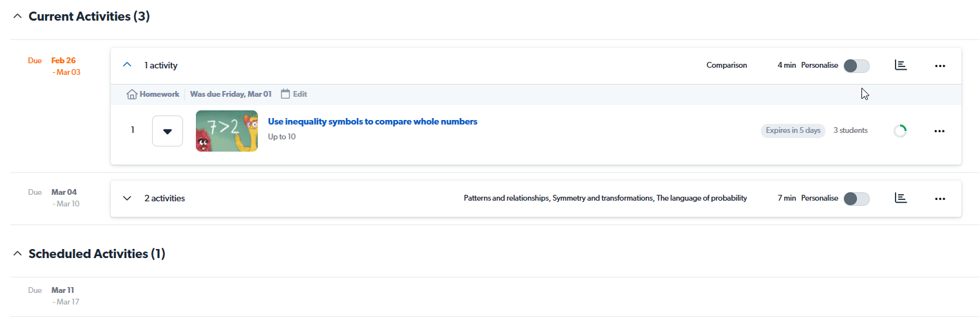Collapse the Current Activities section
The height and width of the screenshot is (320, 980).
17,17
